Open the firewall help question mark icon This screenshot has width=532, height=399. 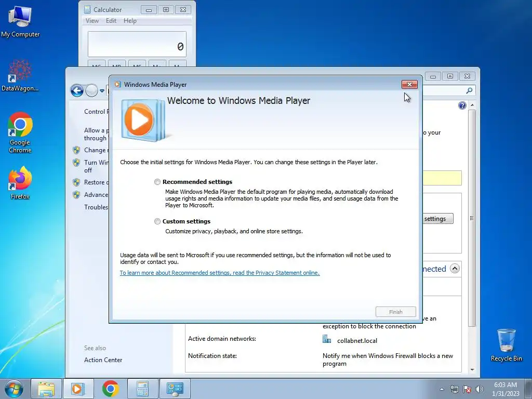tap(462, 105)
